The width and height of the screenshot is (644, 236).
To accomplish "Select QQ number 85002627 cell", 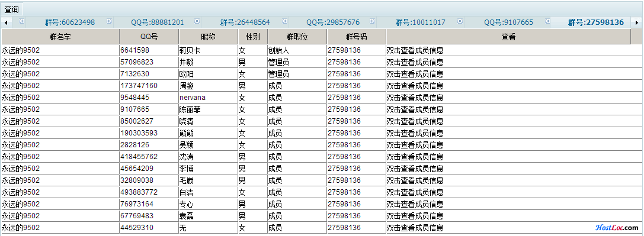I will (x=149, y=121).
